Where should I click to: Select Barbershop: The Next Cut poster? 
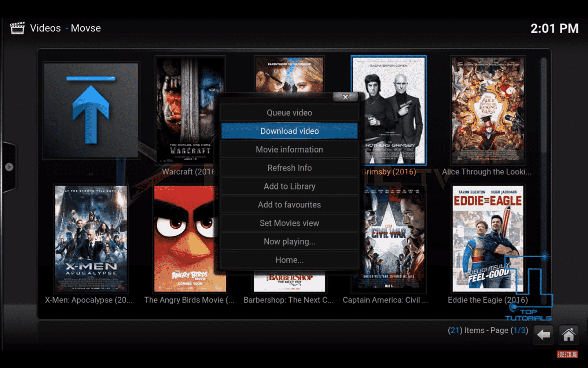click(290, 282)
